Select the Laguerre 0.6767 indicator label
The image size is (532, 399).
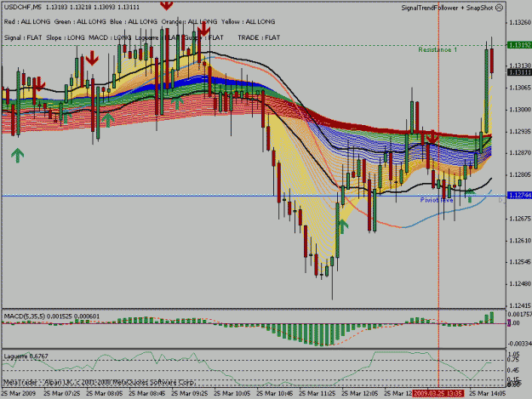coord(26,356)
